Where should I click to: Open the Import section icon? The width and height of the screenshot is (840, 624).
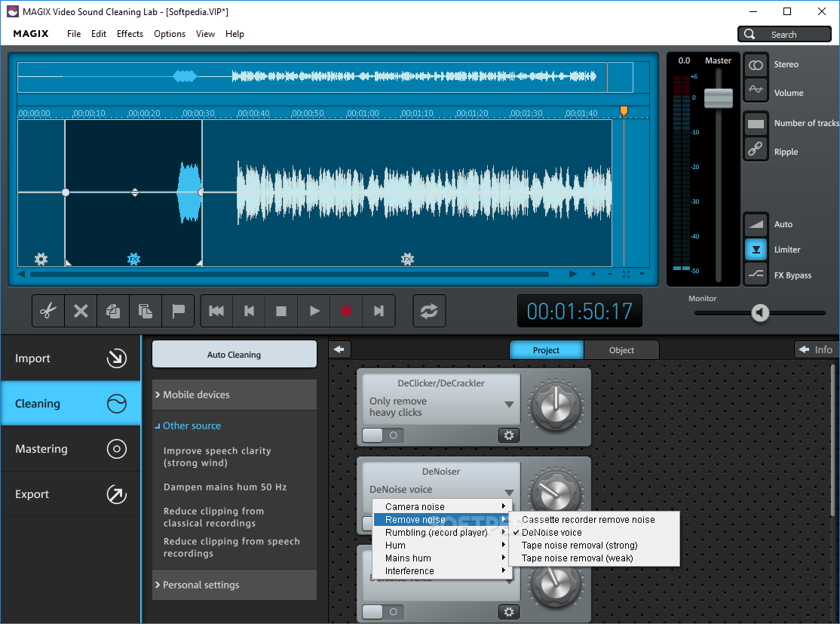click(x=117, y=358)
